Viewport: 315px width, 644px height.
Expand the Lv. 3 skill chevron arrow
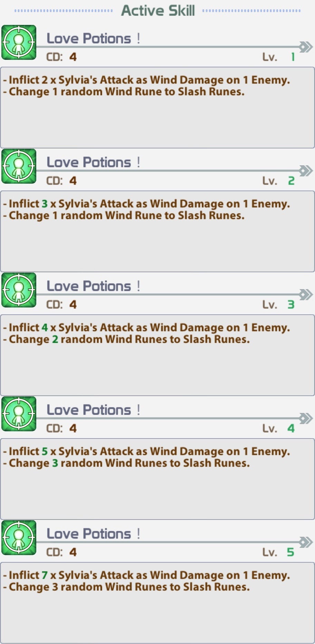[306, 294]
